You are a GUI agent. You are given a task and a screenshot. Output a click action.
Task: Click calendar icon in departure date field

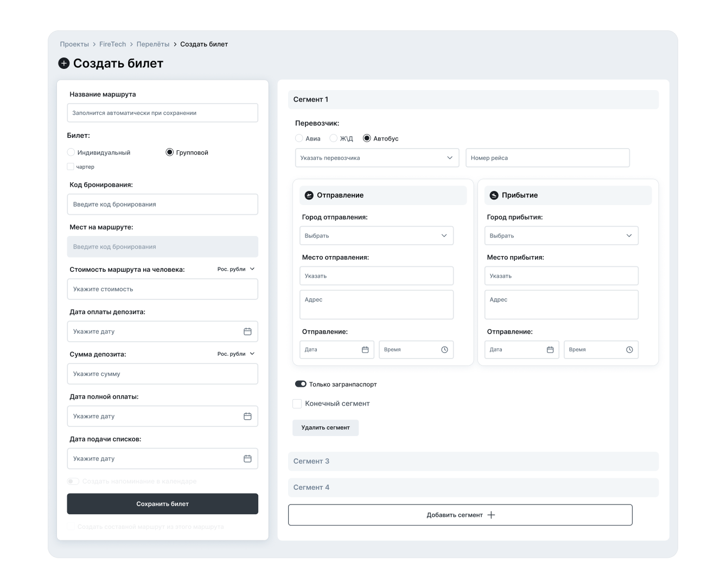tap(365, 350)
